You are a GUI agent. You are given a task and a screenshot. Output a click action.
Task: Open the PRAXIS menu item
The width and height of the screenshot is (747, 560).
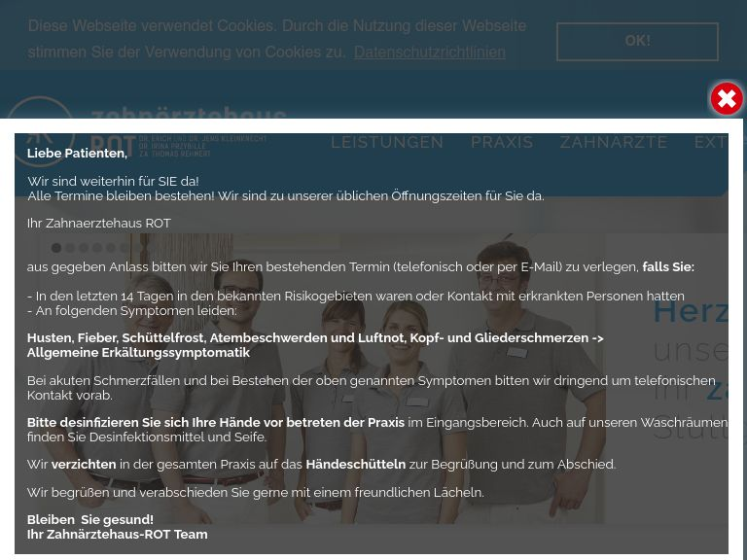coord(502,142)
